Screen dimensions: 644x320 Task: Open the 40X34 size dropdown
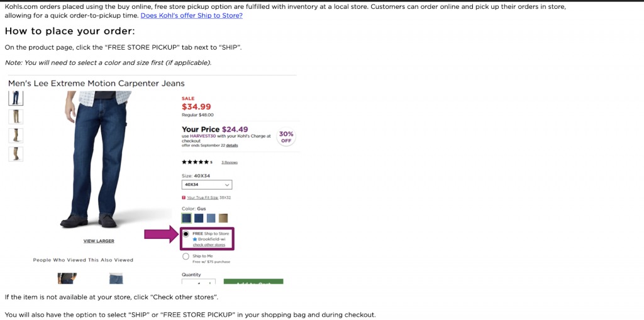[207, 185]
